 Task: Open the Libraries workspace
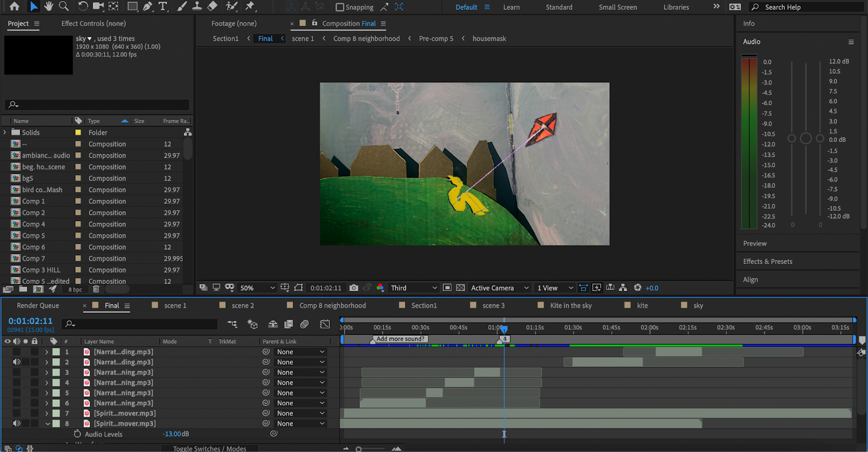[676, 7]
